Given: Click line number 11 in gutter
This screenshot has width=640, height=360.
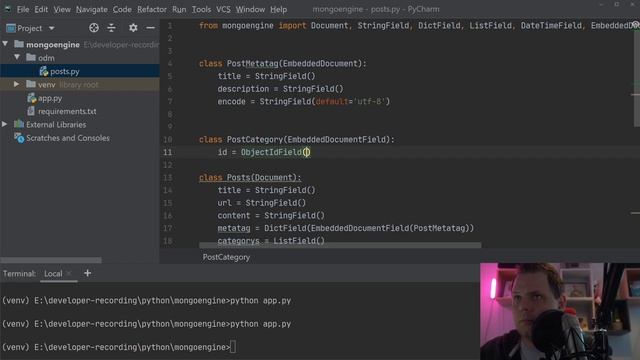Looking at the screenshot, I should point(167,152).
